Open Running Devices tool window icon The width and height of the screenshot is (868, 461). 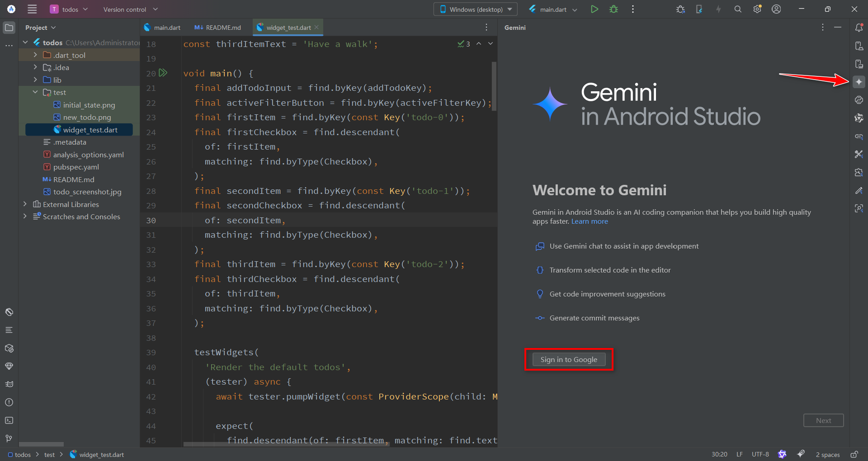859,64
